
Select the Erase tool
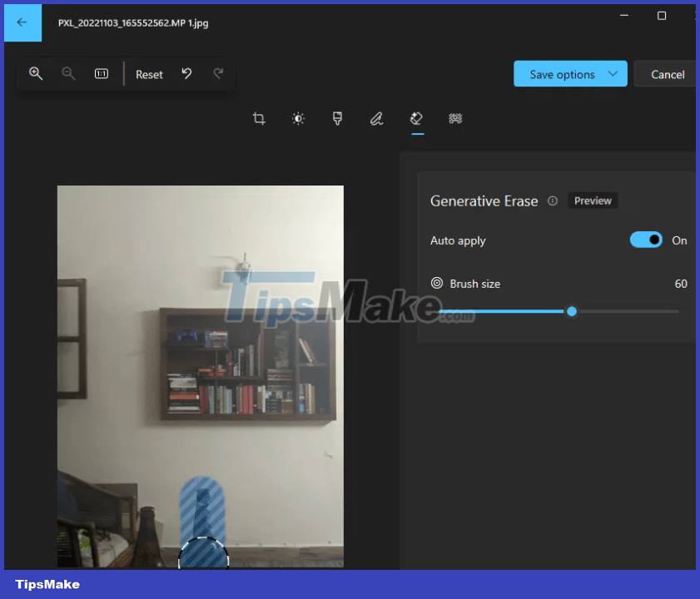pos(416,118)
